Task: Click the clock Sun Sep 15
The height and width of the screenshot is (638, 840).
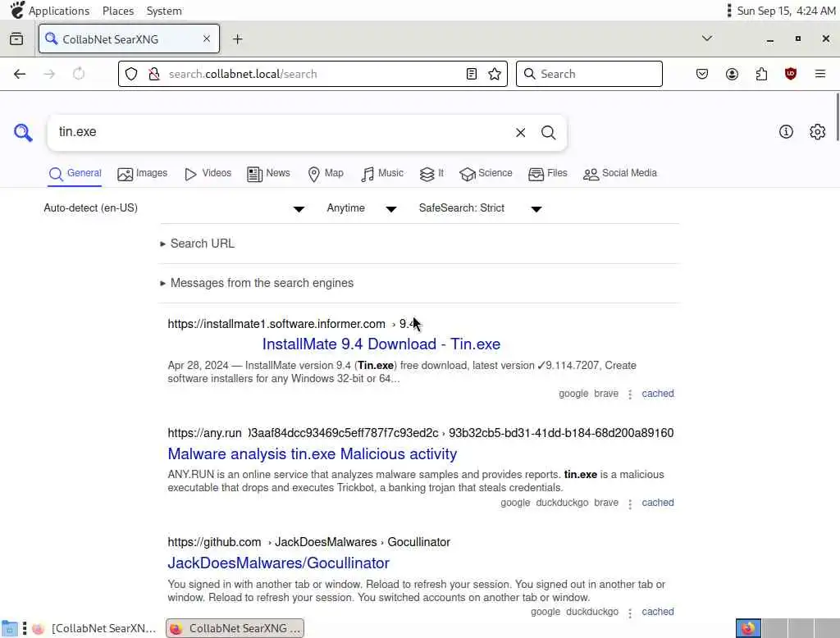Action: (786, 11)
